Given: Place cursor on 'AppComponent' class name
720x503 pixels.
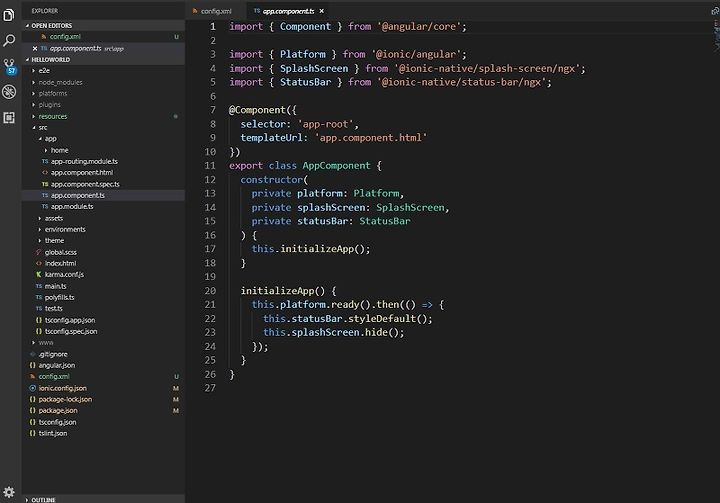Looking at the screenshot, I should pyautogui.click(x=336, y=166).
